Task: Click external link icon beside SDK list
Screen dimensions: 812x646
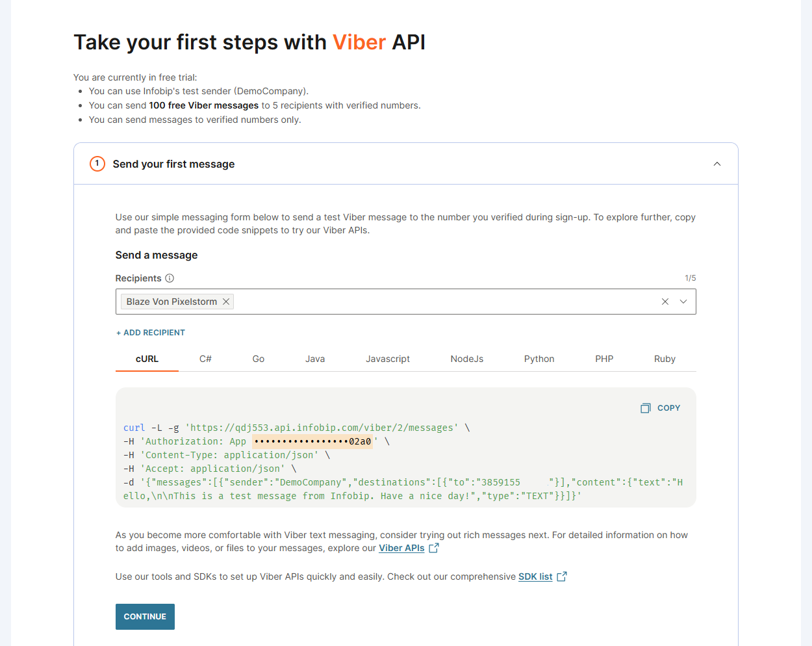Action: (x=562, y=576)
